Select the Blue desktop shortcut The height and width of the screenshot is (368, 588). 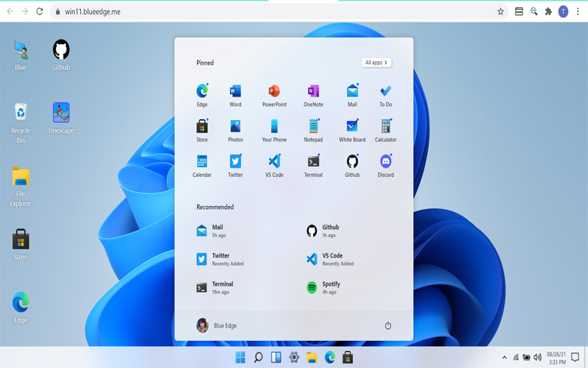pos(21,55)
